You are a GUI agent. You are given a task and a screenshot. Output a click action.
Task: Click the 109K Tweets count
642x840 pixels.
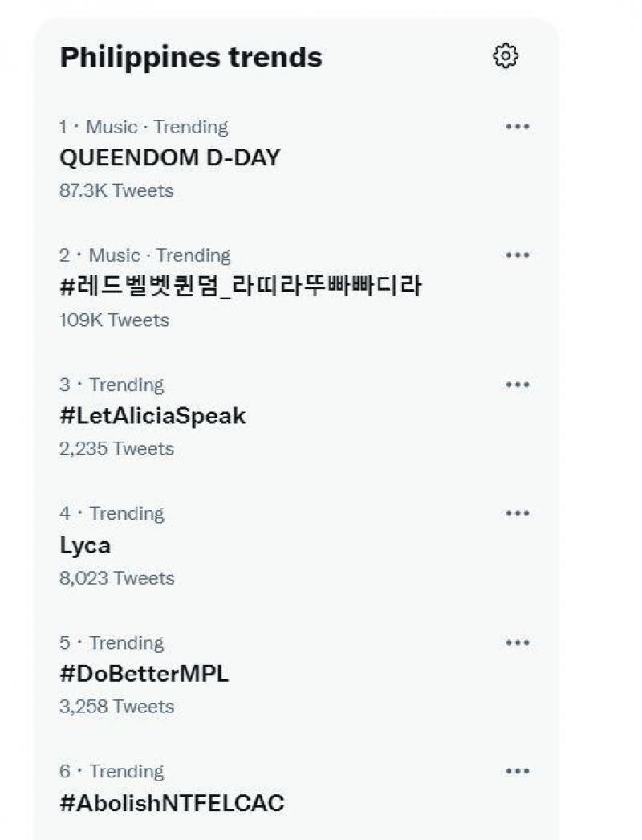114,320
